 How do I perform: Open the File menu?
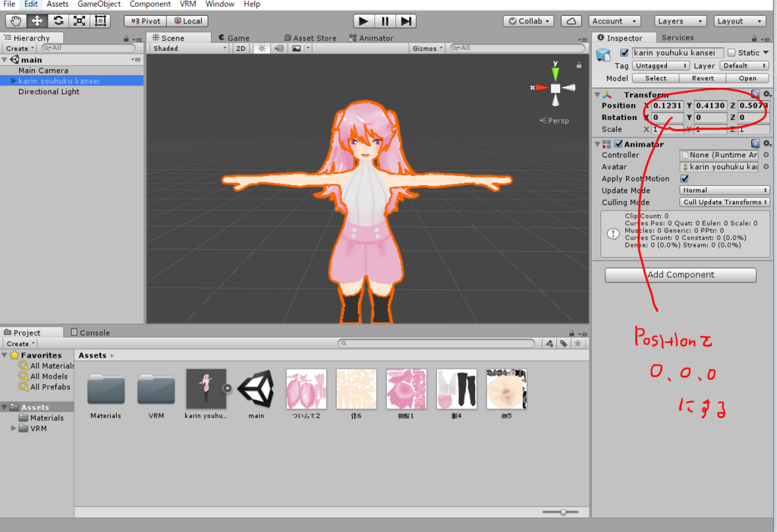9,4
